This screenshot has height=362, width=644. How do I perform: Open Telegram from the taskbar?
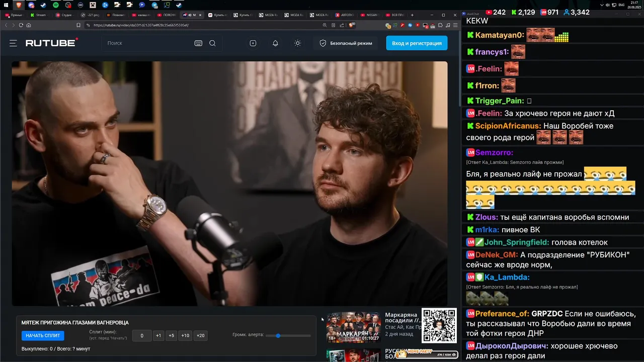click(154, 5)
